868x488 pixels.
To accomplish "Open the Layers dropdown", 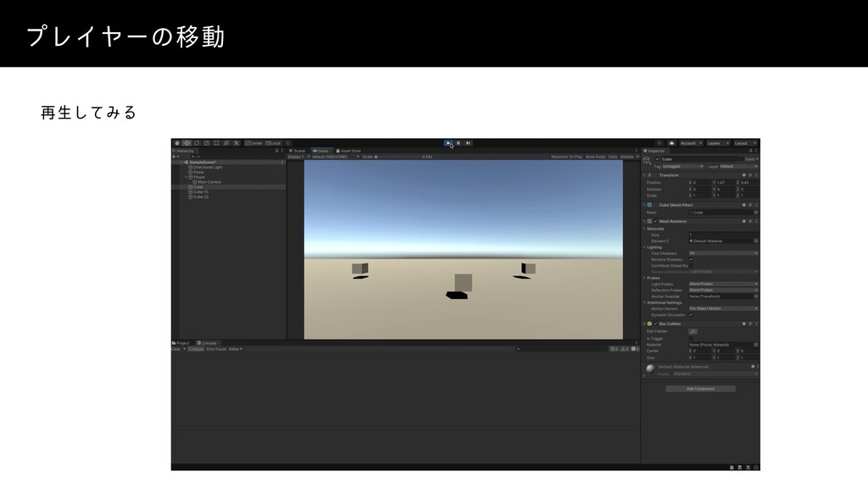I will coord(718,143).
